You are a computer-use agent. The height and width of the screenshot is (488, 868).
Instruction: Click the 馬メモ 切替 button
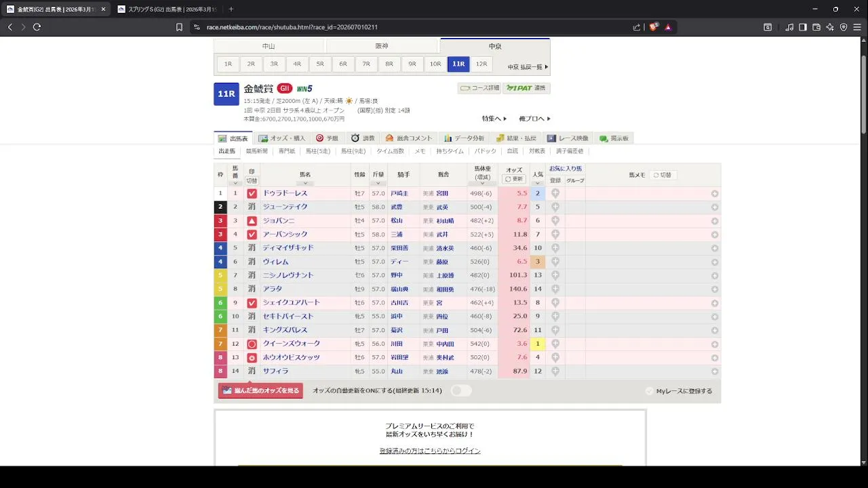663,175
